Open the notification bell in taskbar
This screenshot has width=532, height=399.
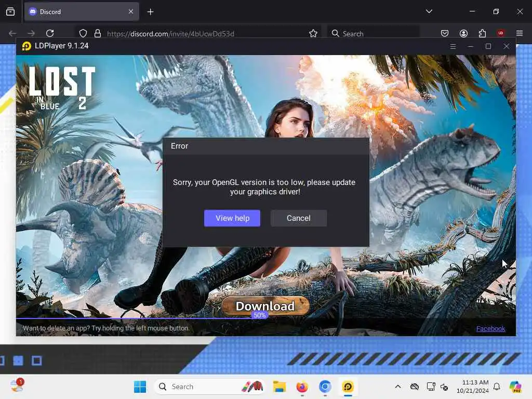[497, 387]
